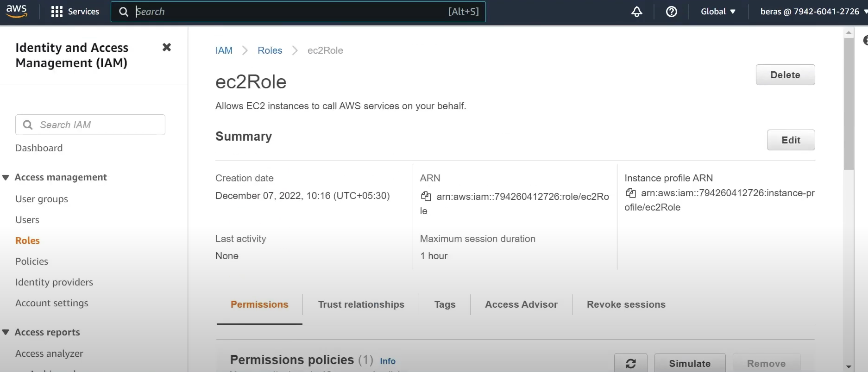Image resolution: width=868 pixels, height=372 pixels.
Task: Click the Simulate button
Action: (x=690, y=363)
